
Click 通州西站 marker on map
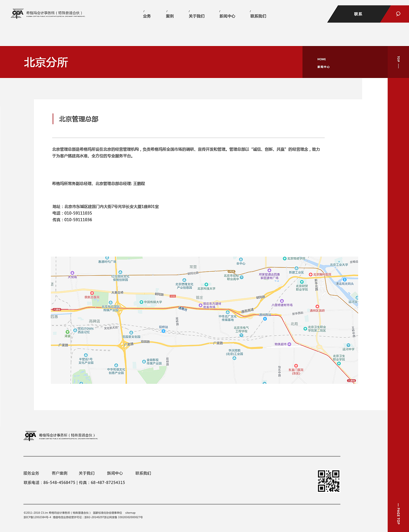point(265,319)
